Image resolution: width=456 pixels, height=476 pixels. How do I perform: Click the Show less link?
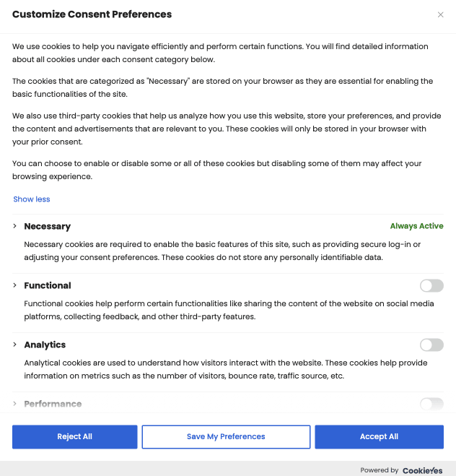pyautogui.click(x=32, y=199)
